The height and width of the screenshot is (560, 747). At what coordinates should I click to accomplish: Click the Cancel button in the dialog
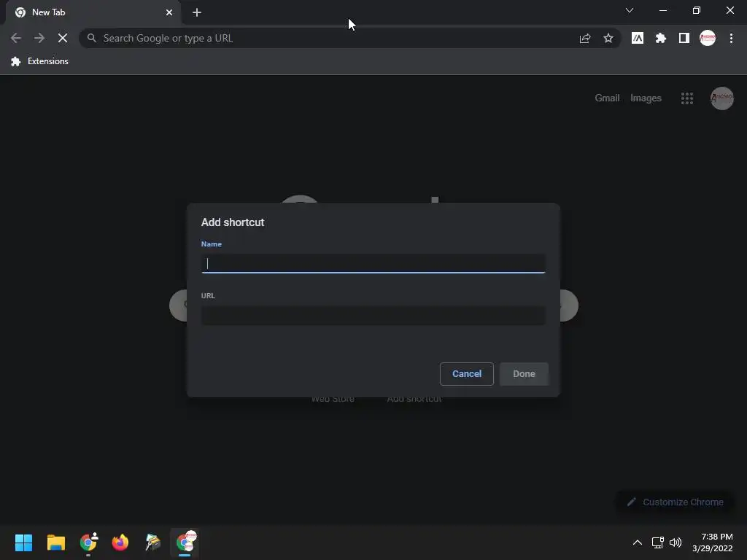click(466, 374)
